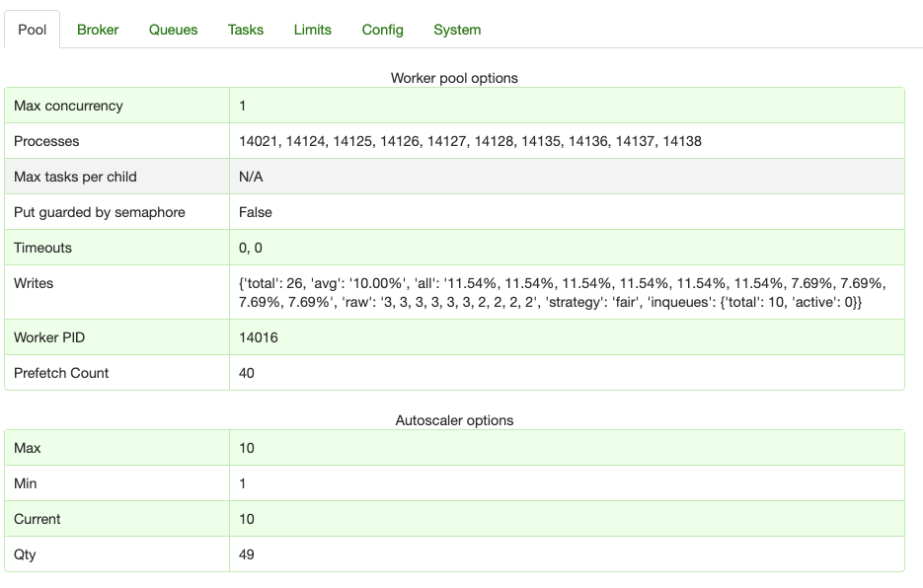
Task: Click the Max concurrency row label
Action: point(68,106)
